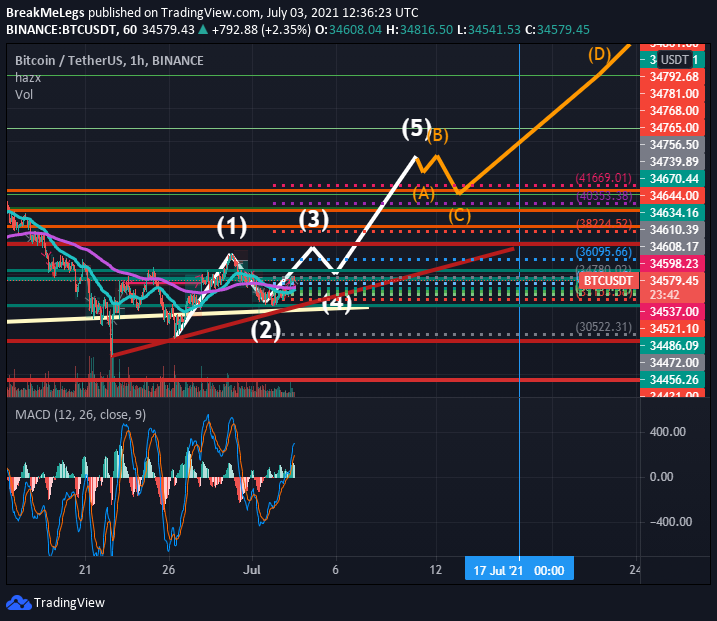
Task: Click the orange (A) wave label
Action: click(x=423, y=194)
